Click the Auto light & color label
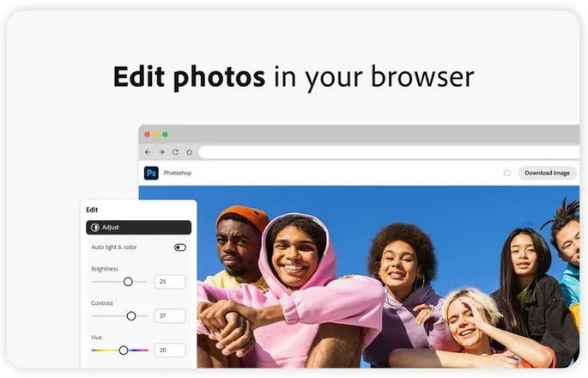588x378 pixels. pyautogui.click(x=114, y=247)
